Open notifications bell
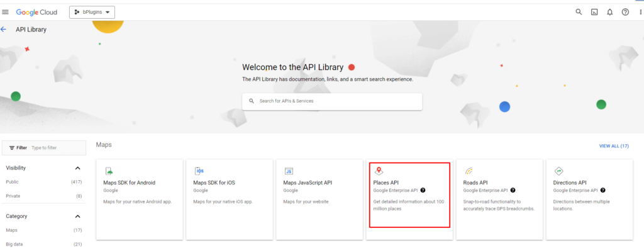The image size is (644, 250). 610,13
